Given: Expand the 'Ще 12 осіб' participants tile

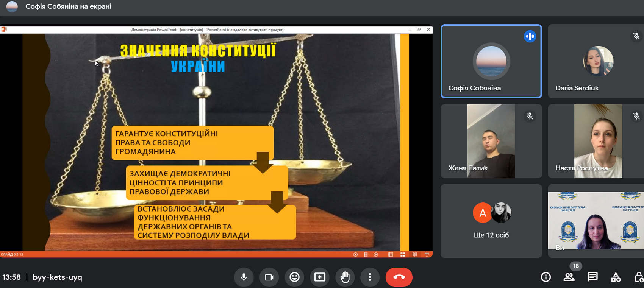Looking at the screenshot, I should coord(491,221).
